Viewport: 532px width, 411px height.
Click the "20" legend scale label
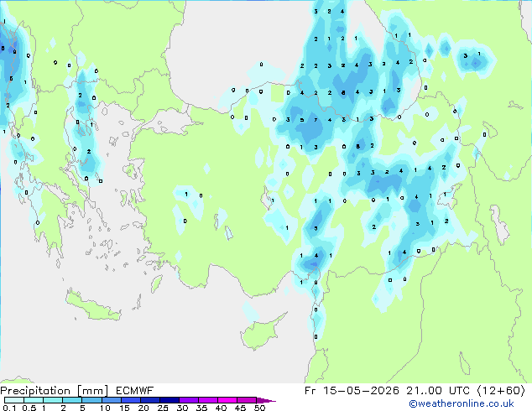click(x=143, y=408)
